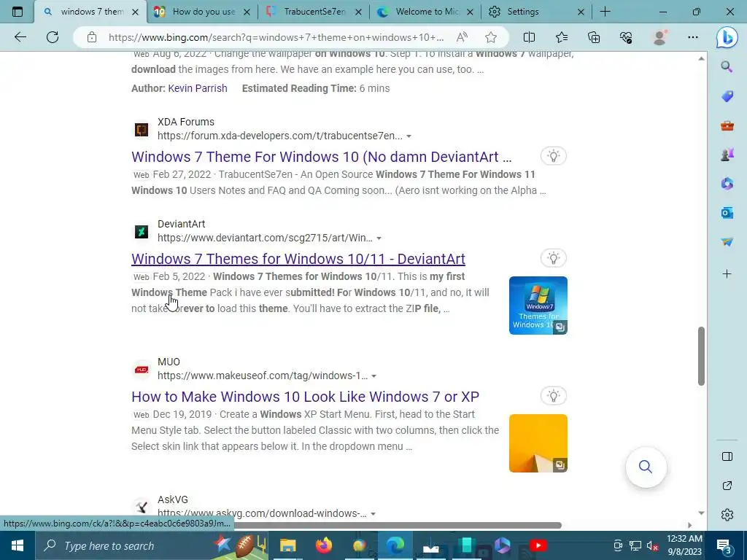This screenshot has width=747, height=560.
Task: Open 'Windows 7 Themes for Windows 10/11 - DeviantArt' link
Action: 298,259
